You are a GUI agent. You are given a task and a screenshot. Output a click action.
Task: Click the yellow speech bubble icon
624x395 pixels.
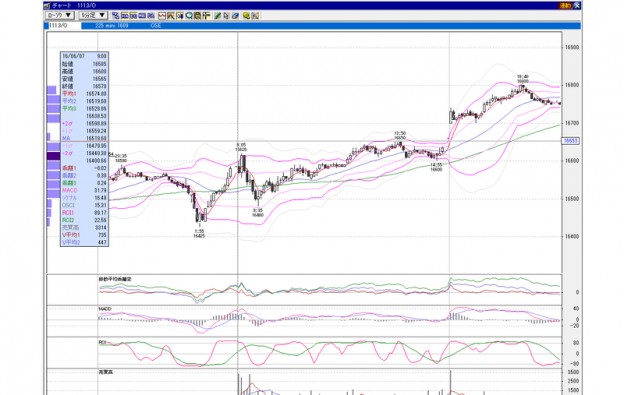[x=246, y=16]
